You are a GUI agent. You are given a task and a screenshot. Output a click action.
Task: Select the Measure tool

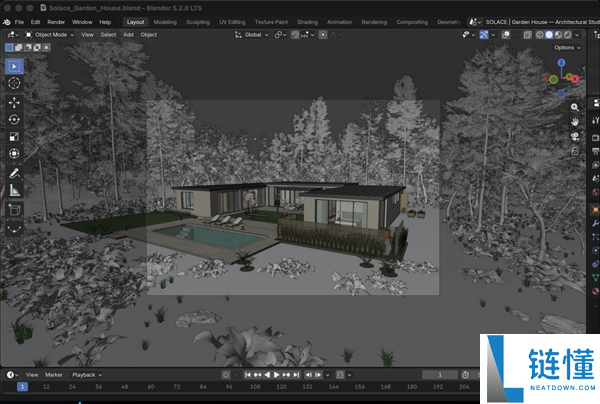tap(14, 190)
